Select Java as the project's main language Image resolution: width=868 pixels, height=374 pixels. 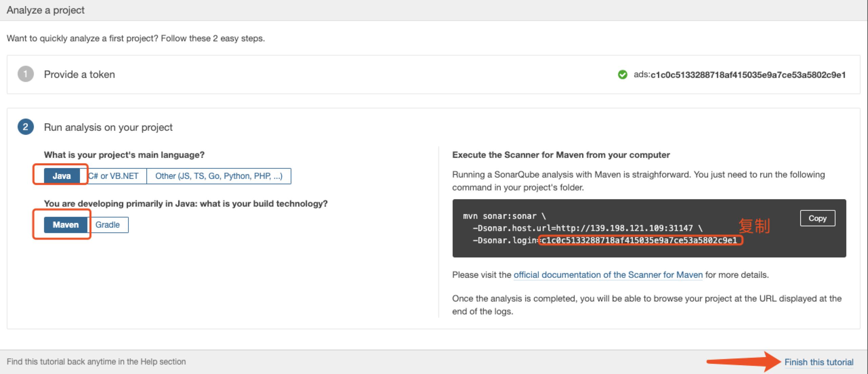click(x=62, y=176)
